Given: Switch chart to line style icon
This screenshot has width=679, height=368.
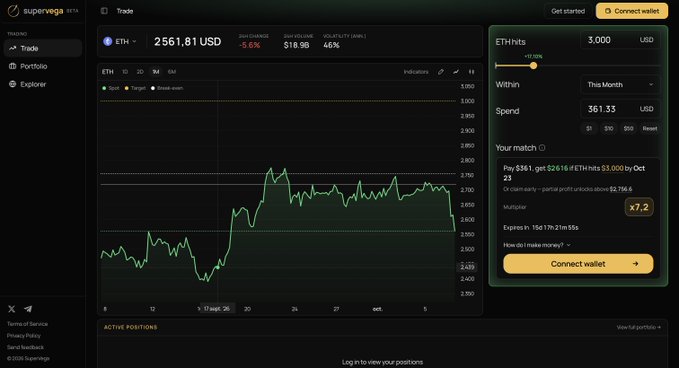Looking at the screenshot, I should [x=456, y=72].
